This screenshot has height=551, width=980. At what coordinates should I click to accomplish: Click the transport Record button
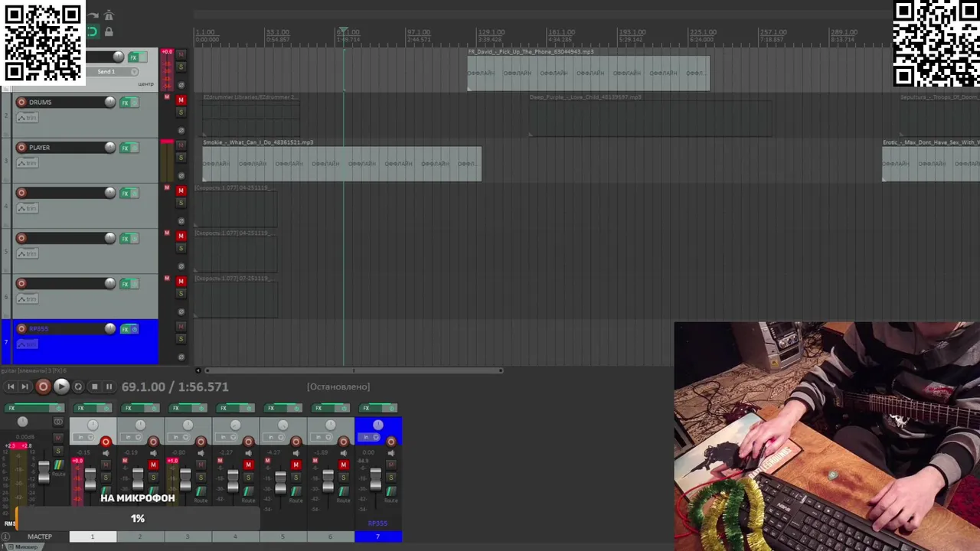43,387
